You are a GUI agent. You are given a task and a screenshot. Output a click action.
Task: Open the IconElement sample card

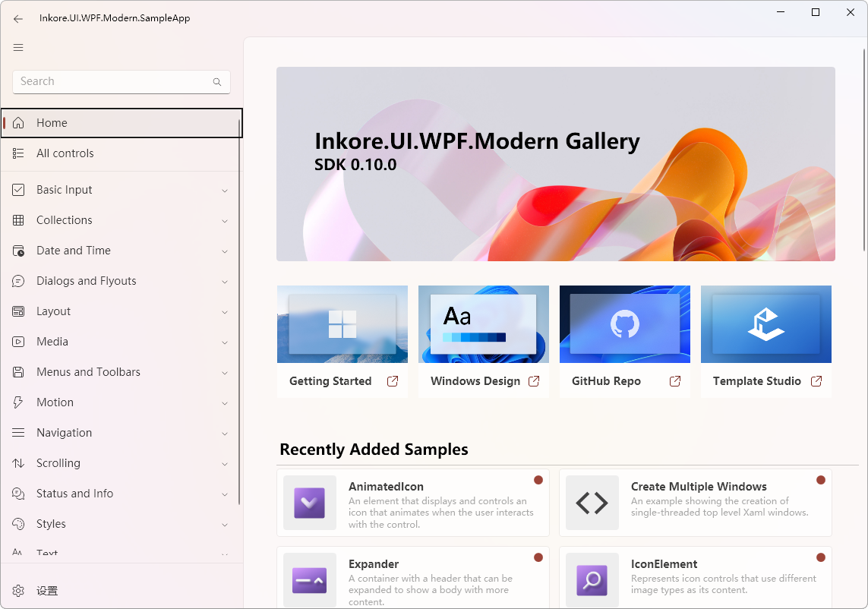click(696, 577)
